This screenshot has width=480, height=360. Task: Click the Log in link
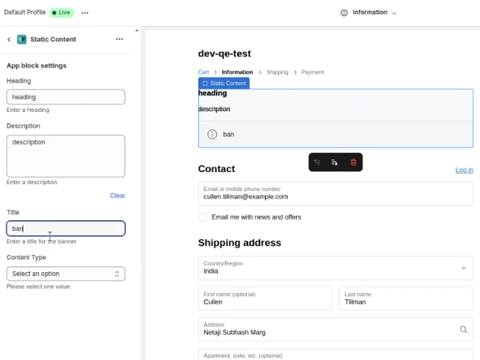point(464,170)
